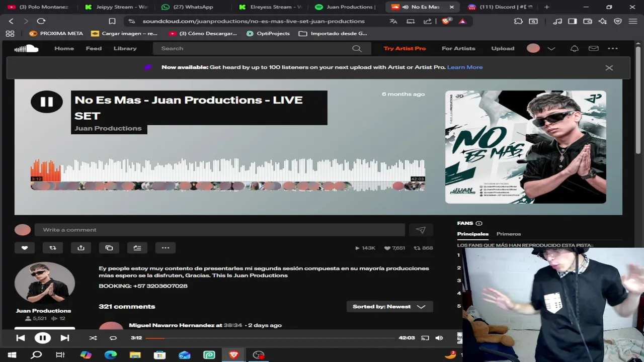Open Brave Shields lion icon
This screenshot has width=644, height=362.
click(x=446, y=21)
